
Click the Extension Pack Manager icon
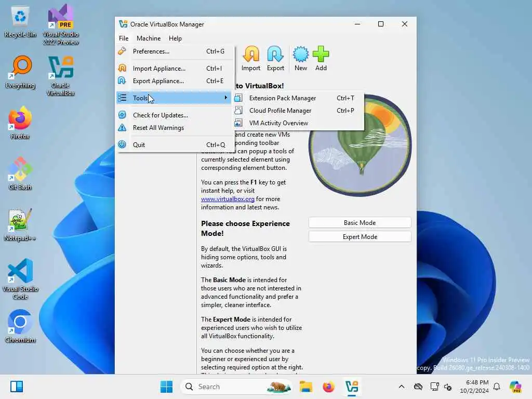[x=238, y=98]
